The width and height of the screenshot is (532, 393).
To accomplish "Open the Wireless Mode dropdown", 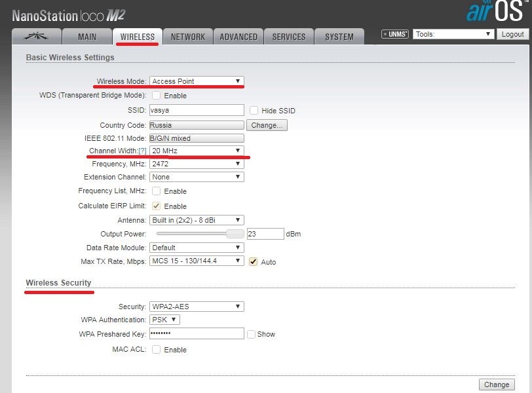I will (x=197, y=81).
